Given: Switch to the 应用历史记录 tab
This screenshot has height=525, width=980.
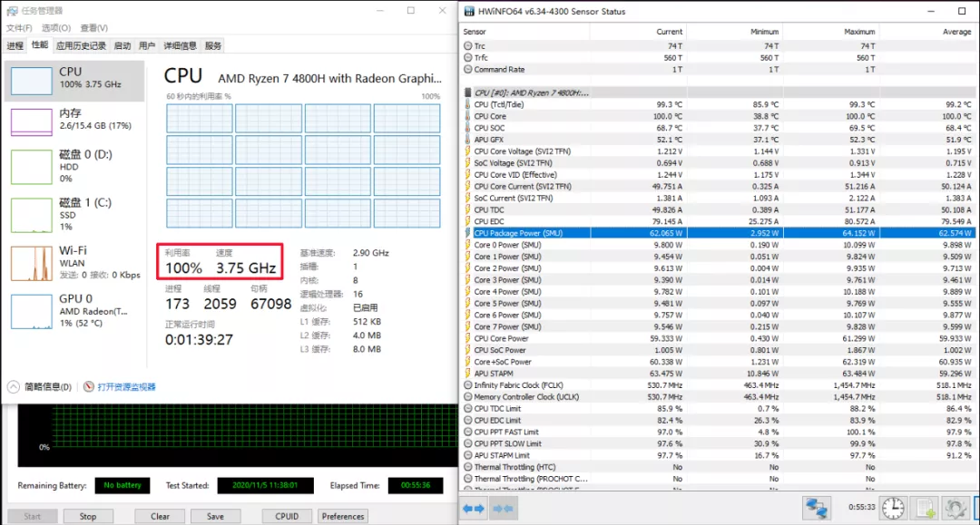Looking at the screenshot, I should [x=81, y=45].
